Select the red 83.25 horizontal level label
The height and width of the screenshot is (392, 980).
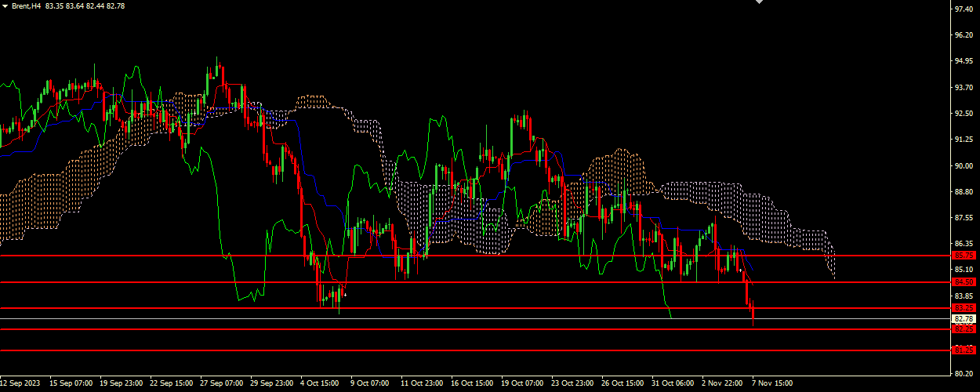[x=964, y=307]
